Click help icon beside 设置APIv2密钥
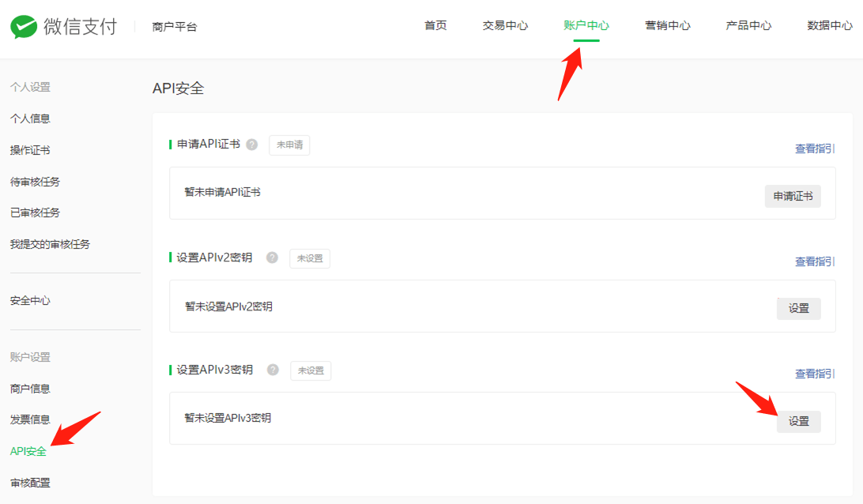 click(x=273, y=258)
